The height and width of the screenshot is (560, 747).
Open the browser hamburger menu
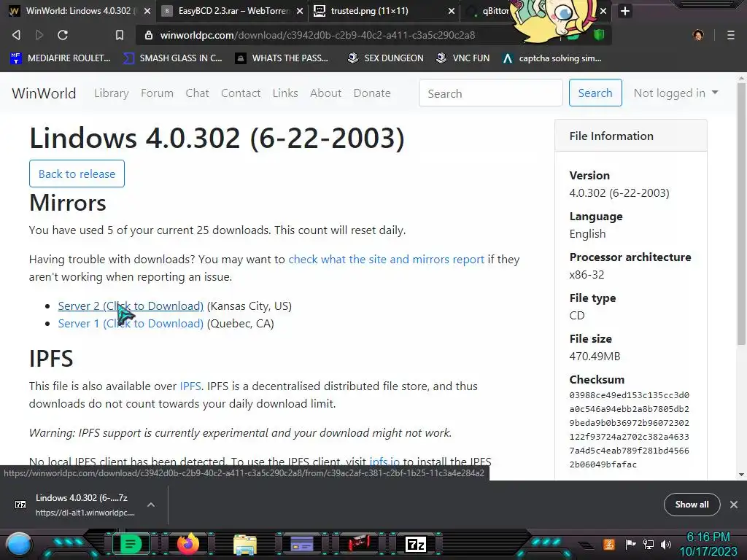click(x=731, y=35)
